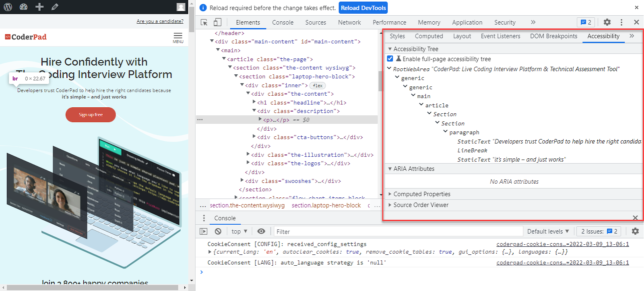Screen dimensions: 644x291
Task: Expand the the-logos div element
Action: click(248, 163)
